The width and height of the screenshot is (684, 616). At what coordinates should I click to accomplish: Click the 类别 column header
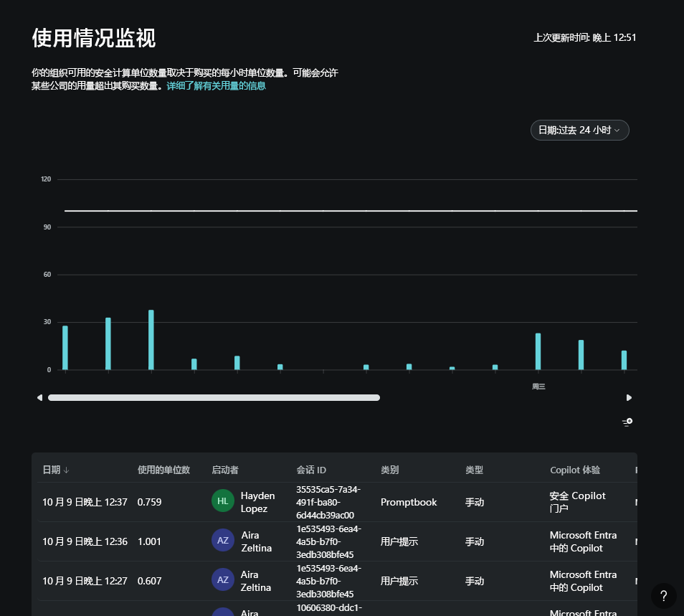[x=390, y=470]
